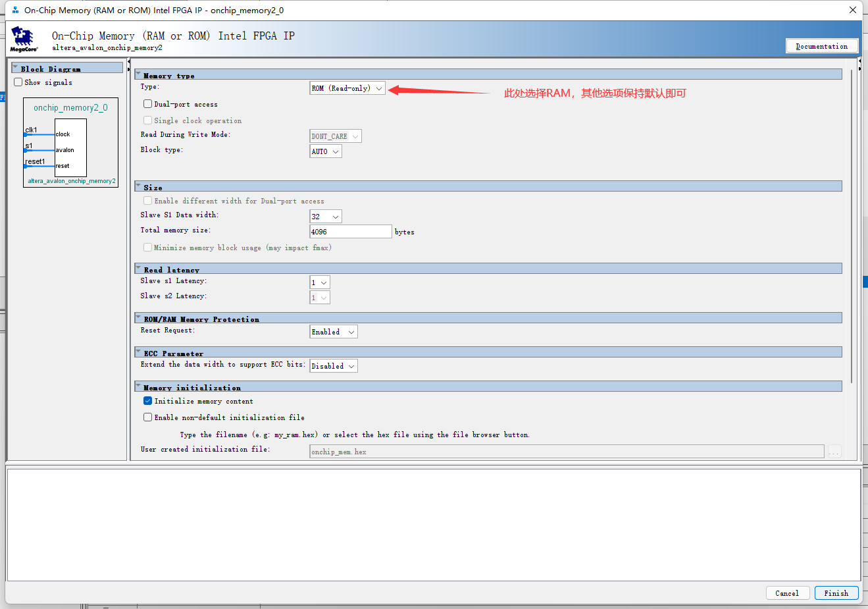Collapse the Block Diagram panel triangle
The height and width of the screenshot is (609, 868).
pyautogui.click(x=15, y=67)
